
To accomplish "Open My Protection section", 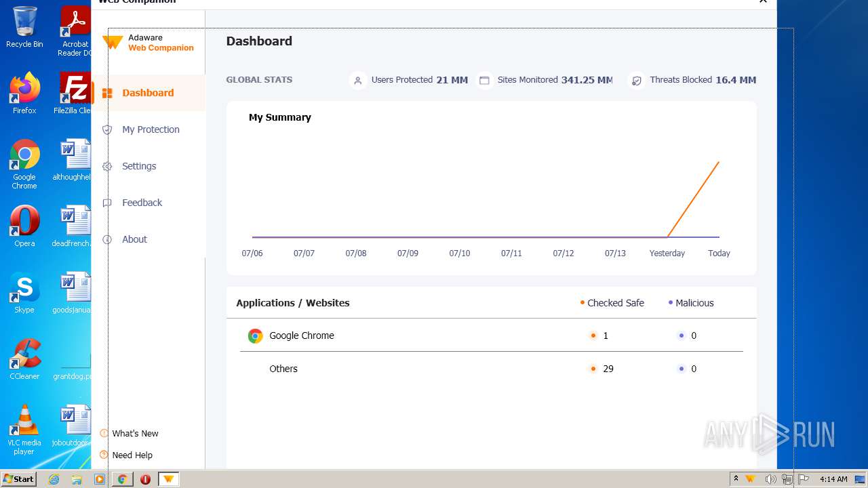I will click(151, 129).
